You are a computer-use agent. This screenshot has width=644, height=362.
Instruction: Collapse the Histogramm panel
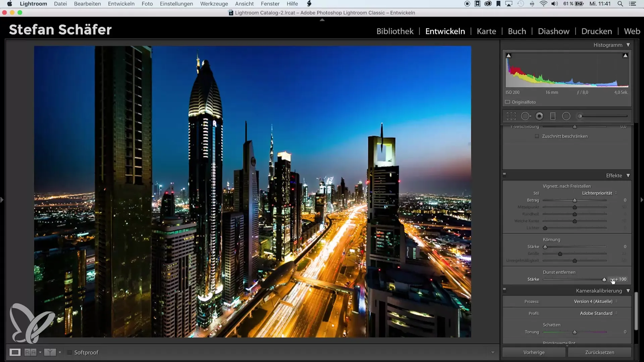coord(628,45)
